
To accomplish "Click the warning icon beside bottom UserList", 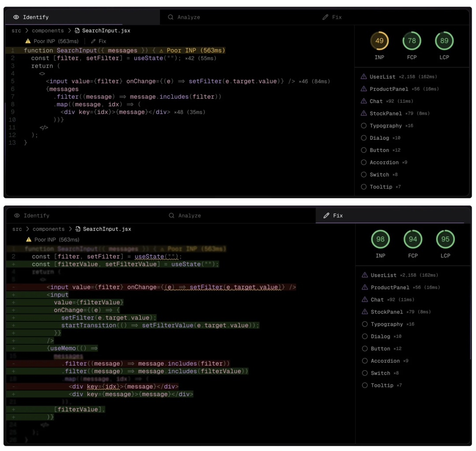I will (365, 275).
